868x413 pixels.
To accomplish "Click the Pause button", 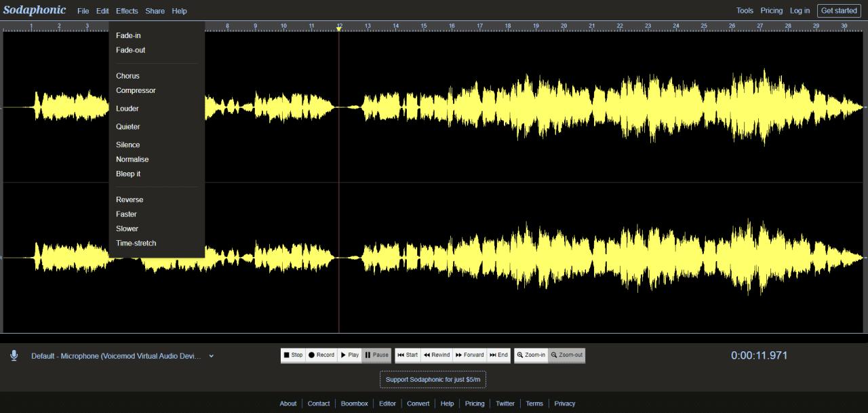I will [377, 355].
